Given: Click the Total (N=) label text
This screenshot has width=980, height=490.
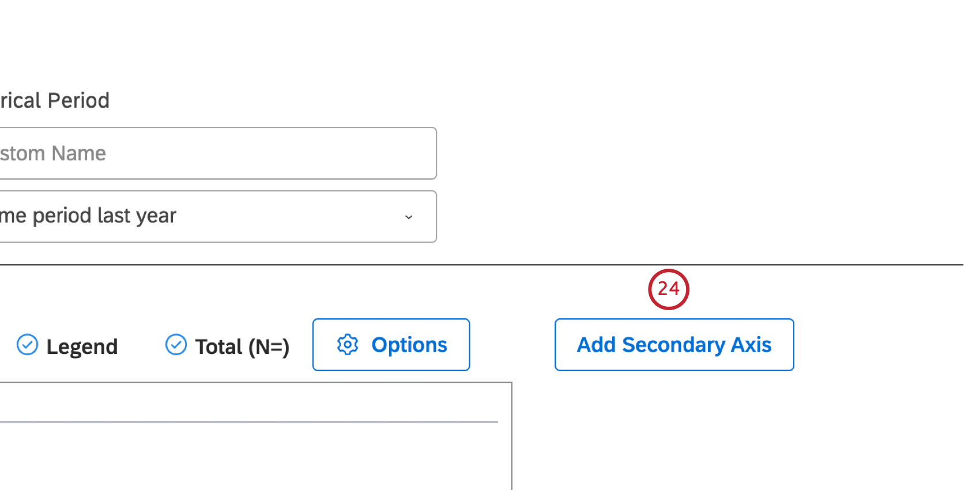Looking at the screenshot, I should click(242, 347).
